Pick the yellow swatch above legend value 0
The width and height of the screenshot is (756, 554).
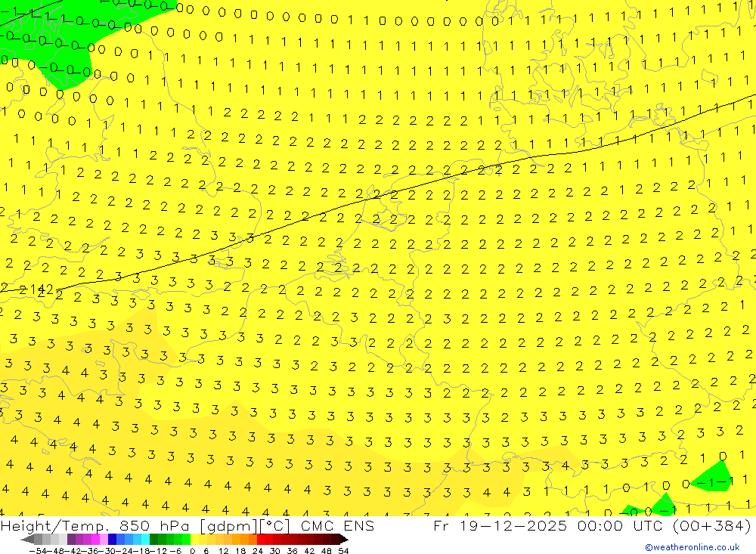pyautogui.click(x=194, y=539)
